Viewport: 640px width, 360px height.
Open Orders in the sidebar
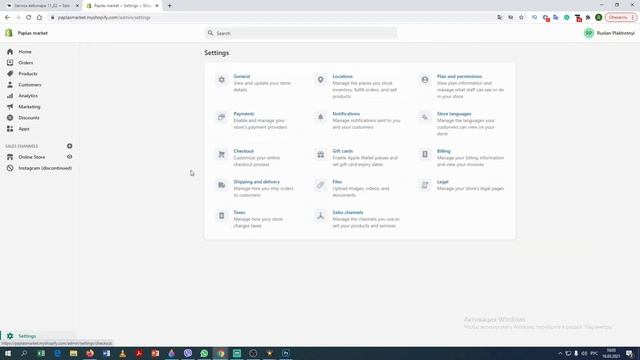(x=26, y=63)
